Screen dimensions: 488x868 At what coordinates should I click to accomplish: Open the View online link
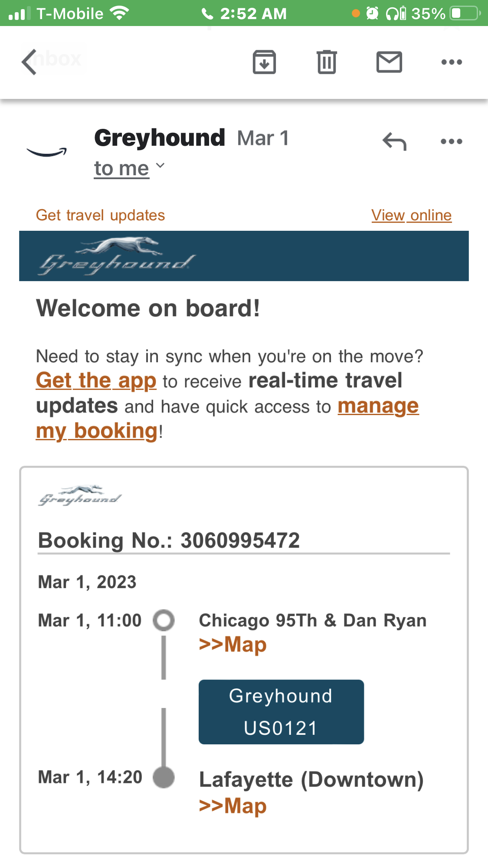[x=411, y=215]
